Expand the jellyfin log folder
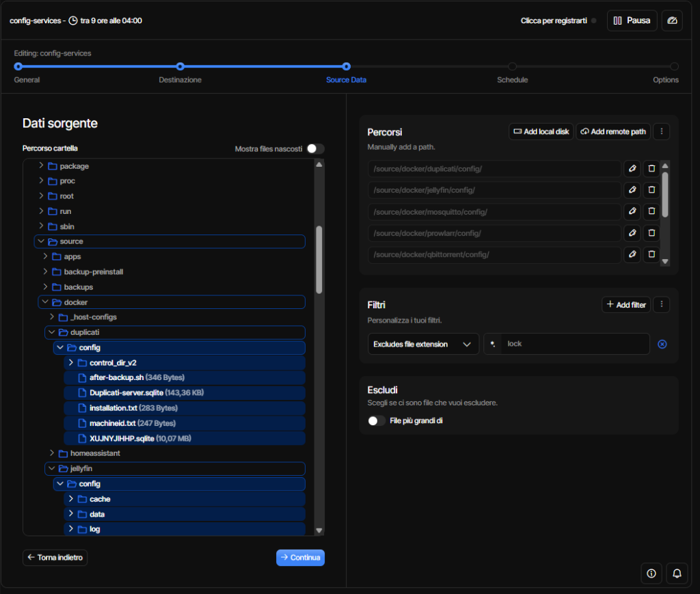700x594 pixels. (71, 529)
